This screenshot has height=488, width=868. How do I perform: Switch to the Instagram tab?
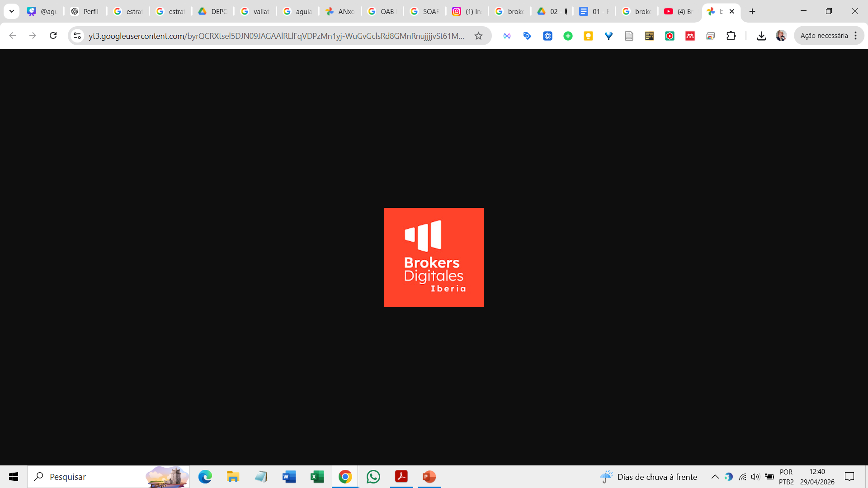click(467, 11)
